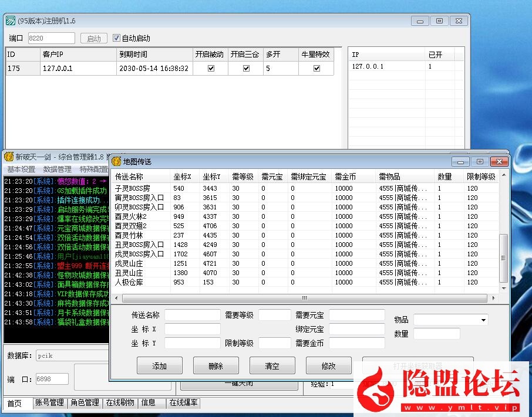Viewport: 532px width, 417px height.
Task: Maximize the 注册机 window
Action: point(439,21)
